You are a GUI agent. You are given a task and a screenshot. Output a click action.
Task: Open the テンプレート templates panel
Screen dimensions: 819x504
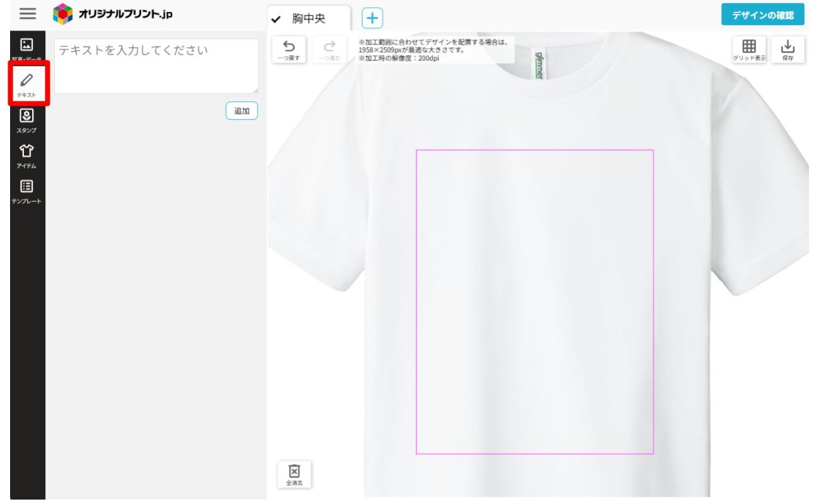tap(26, 192)
